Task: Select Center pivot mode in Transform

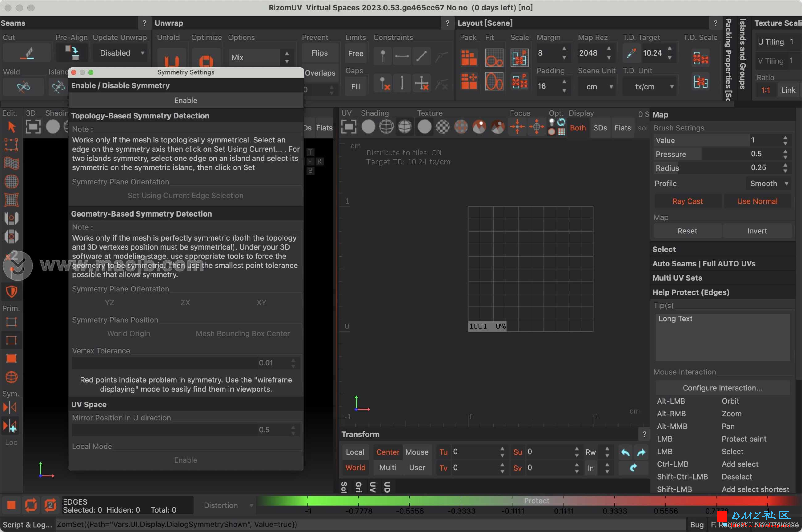Action: pos(388,452)
